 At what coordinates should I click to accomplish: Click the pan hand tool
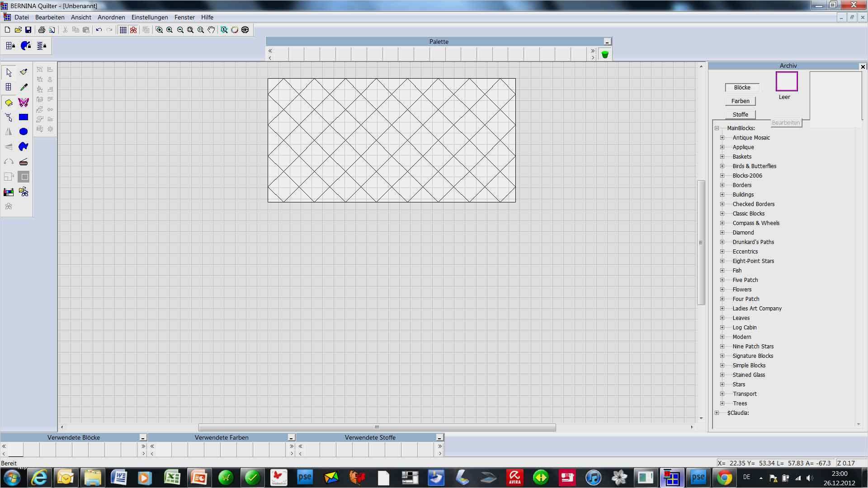(211, 30)
